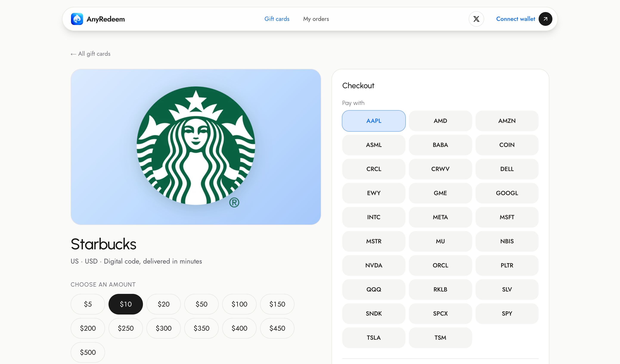
Task: Choose the $10 amount
Action: pyautogui.click(x=126, y=304)
